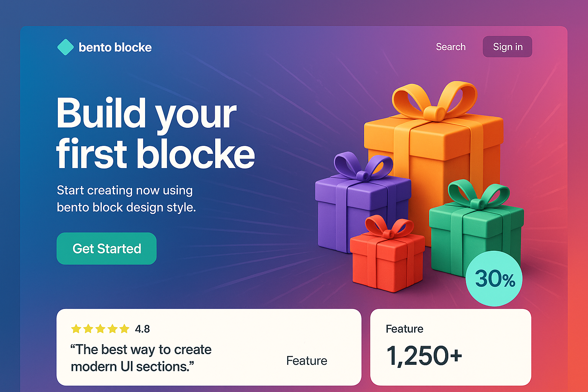The height and width of the screenshot is (392, 588).
Task: Click the fifth yellow rating star
Action: click(x=124, y=329)
